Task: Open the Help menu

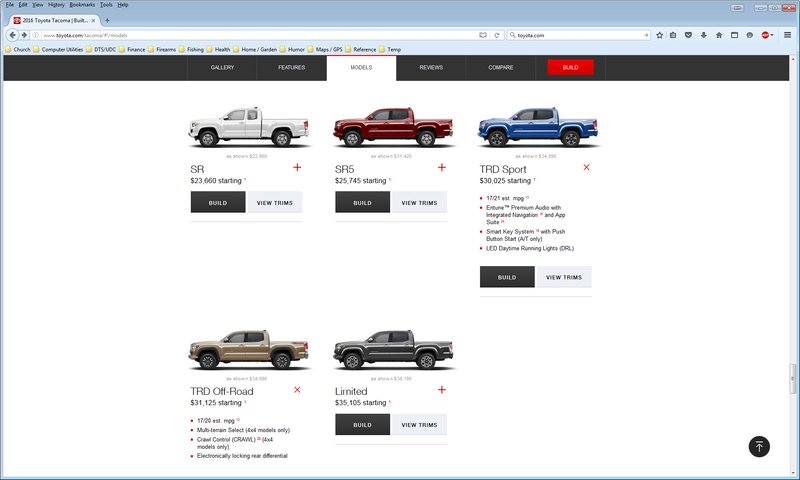Action: tap(122, 5)
